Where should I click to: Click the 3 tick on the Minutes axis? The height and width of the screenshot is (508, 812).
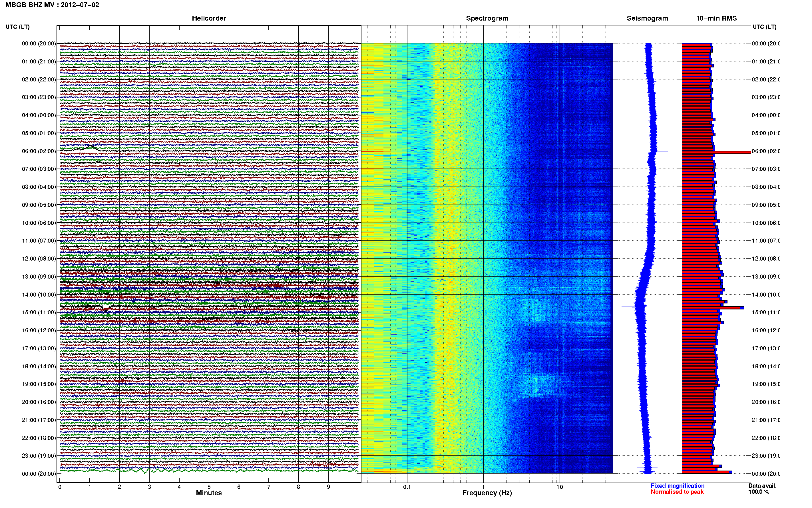pos(149,487)
